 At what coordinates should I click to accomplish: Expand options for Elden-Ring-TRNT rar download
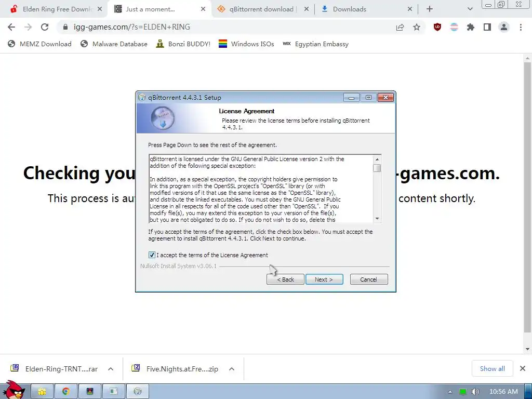pos(111,369)
